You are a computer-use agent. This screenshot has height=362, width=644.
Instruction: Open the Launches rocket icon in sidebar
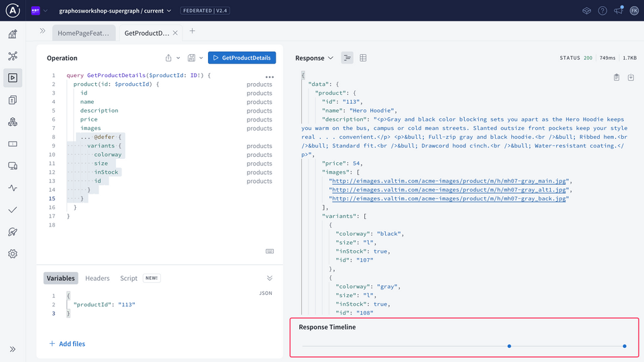tap(13, 232)
